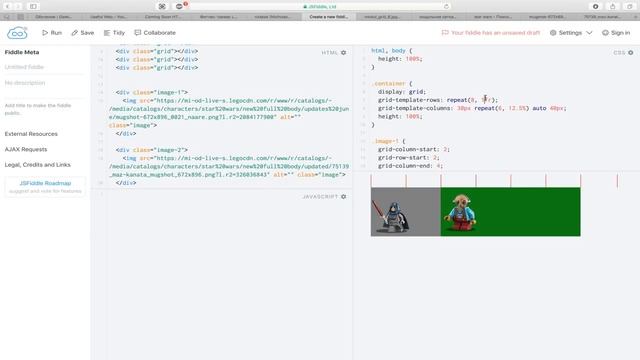This screenshot has height=360, width=640.
Task: Click the Collaborate speech-bubble icon
Action: pos(138,33)
